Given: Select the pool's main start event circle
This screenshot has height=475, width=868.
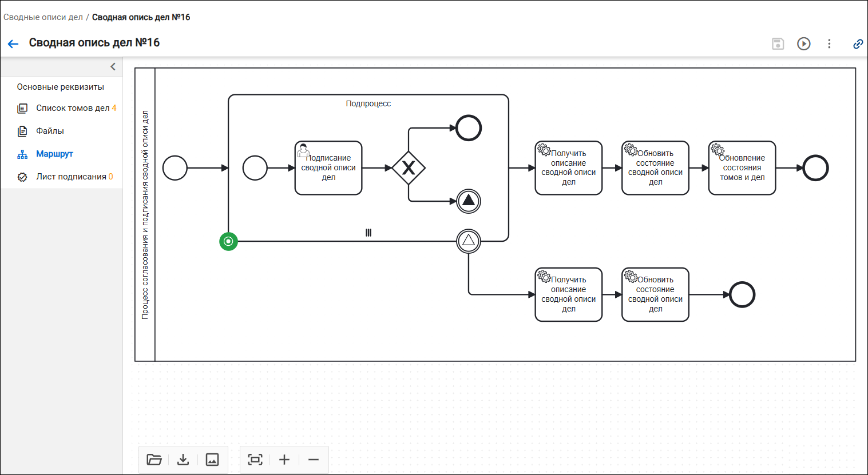Looking at the screenshot, I should tap(175, 168).
